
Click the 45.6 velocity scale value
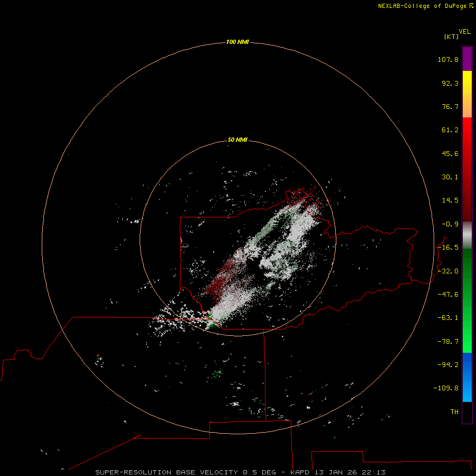(450, 153)
